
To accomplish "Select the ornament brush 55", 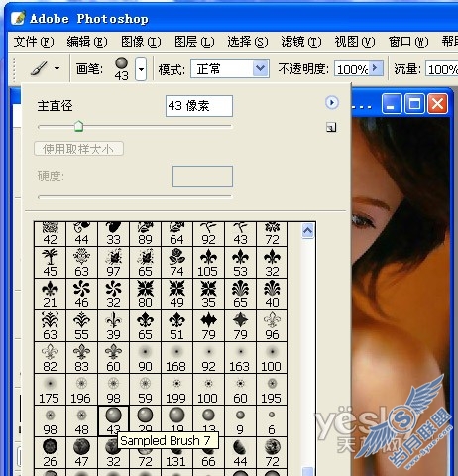I will (81, 326).
